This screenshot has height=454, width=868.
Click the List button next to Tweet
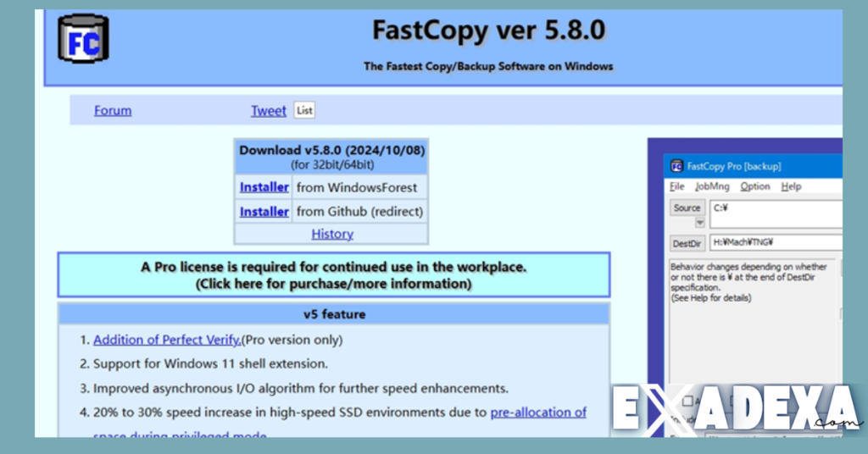click(x=304, y=110)
